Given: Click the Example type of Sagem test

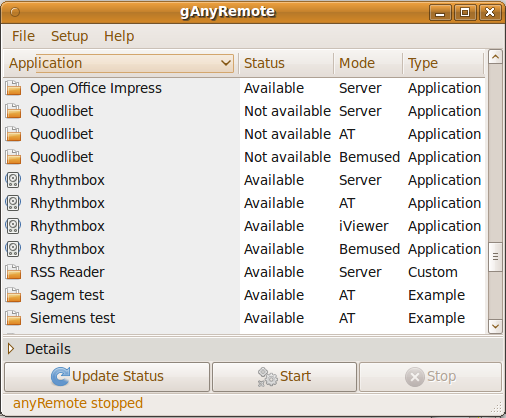Looking at the screenshot, I should point(436,295).
